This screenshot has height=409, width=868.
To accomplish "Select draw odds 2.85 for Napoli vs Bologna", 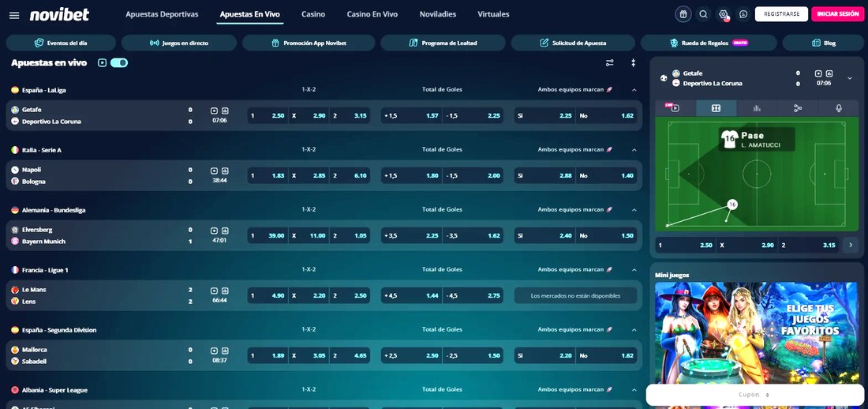I will coord(309,176).
